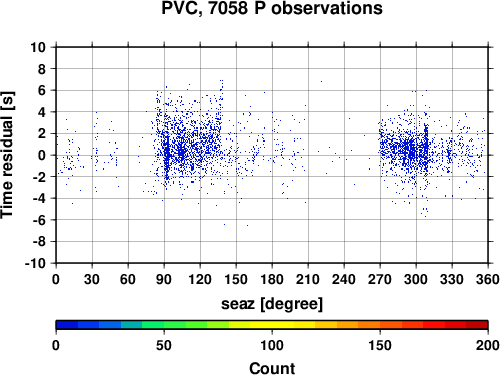This screenshot has width=500, height=375.
Task: Click the colorbar tick label "50"
Action: (x=164, y=346)
